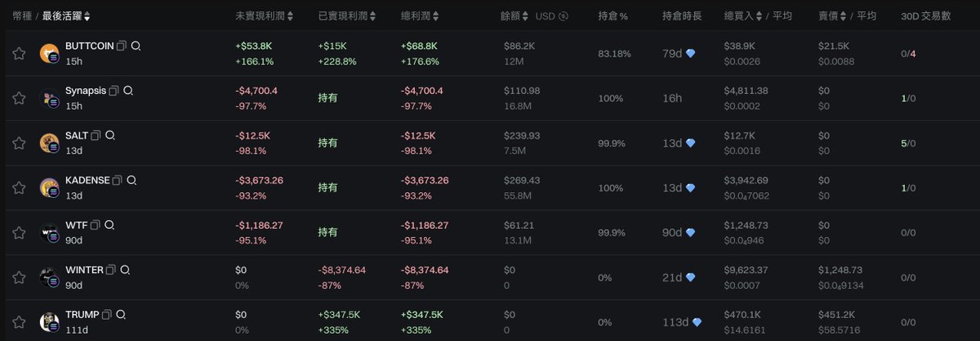980x341 pixels.
Task: Search the KADENSE token with magnifier icon
Action: pos(131,180)
